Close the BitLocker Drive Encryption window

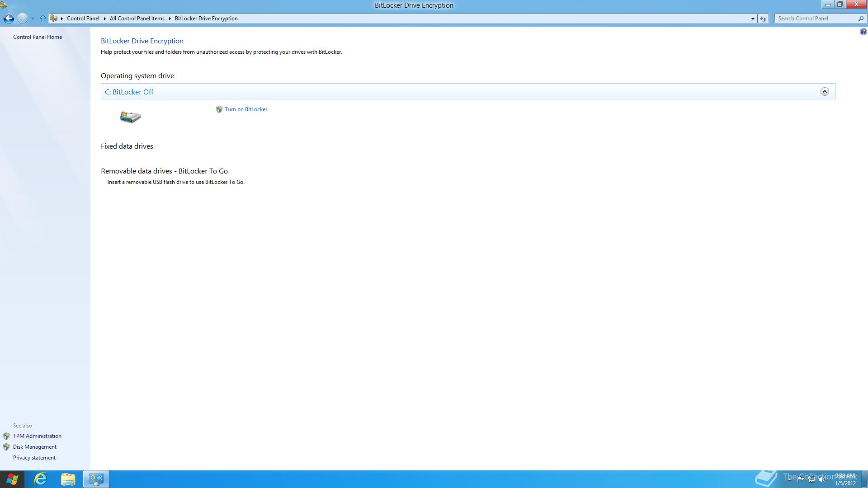856,5
